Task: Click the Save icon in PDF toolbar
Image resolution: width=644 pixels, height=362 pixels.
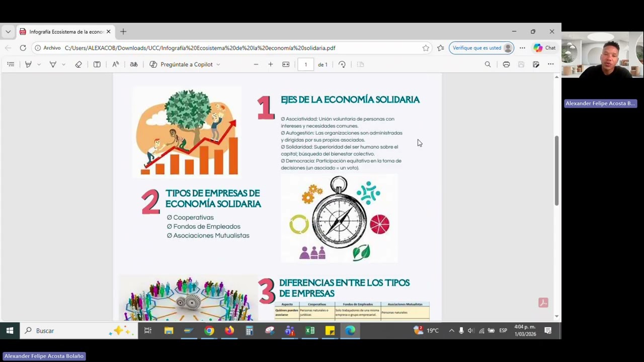Action: (521, 64)
